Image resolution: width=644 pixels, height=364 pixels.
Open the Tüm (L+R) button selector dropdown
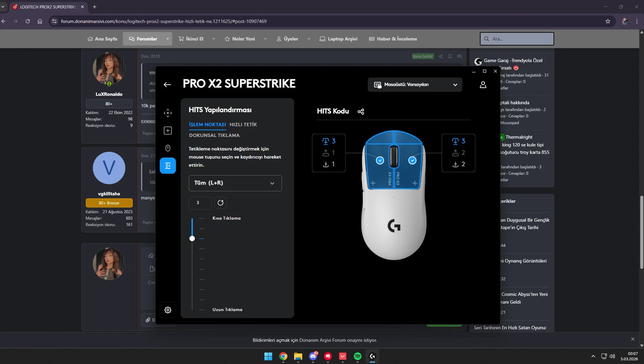point(235,183)
